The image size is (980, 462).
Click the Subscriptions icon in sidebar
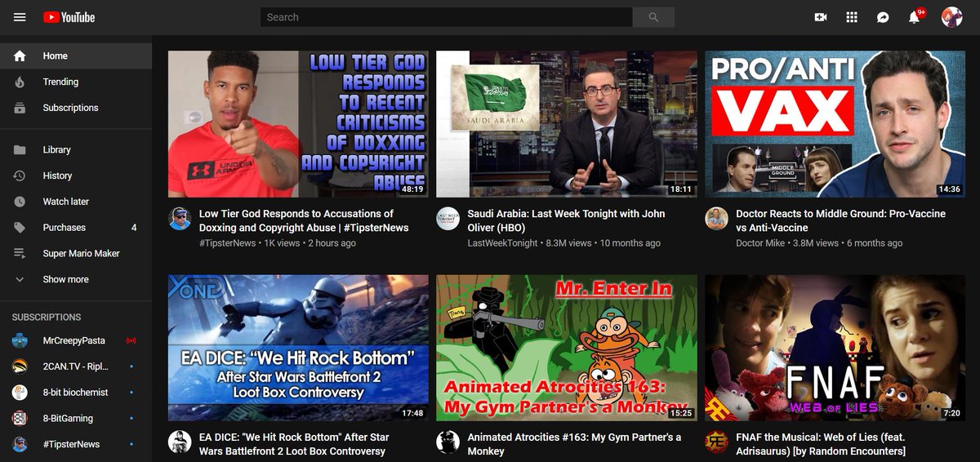20,108
